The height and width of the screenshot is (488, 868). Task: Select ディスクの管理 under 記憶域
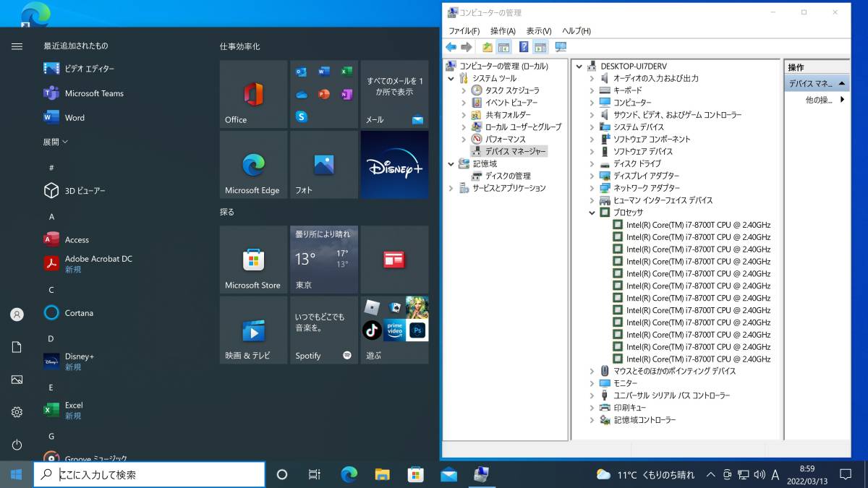point(508,176)
